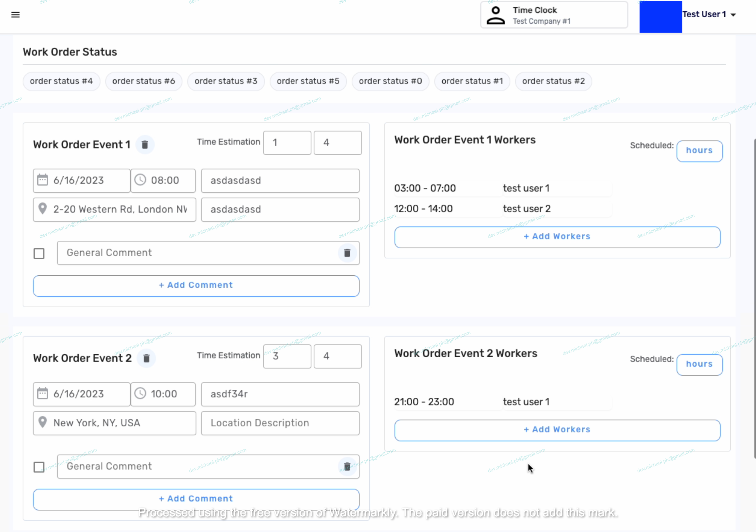756x532 pixels.
Task: Click the blue user avatar square
Action: coord(660,17)
